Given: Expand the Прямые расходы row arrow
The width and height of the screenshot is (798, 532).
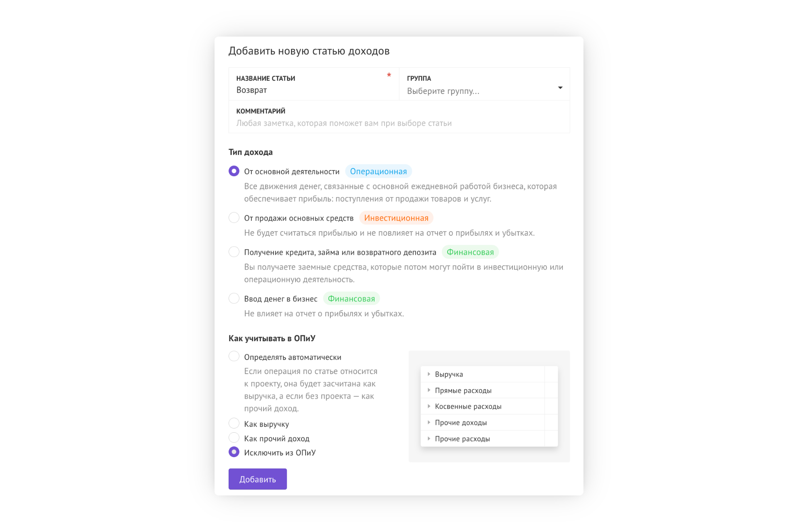Looking at the screenshot, I should (429, 390).
